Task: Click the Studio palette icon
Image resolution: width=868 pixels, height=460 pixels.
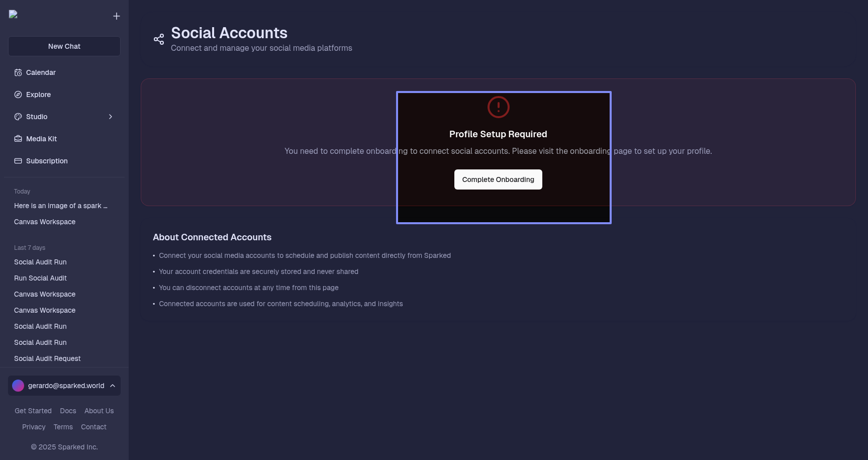Action: tap(18, 117)
